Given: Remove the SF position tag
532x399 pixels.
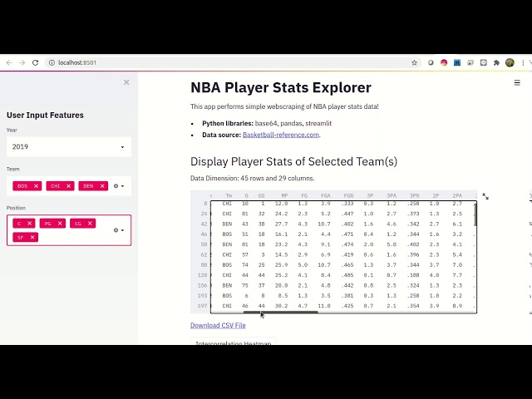Looking at the screenshot, I should (x=32, y=237).
